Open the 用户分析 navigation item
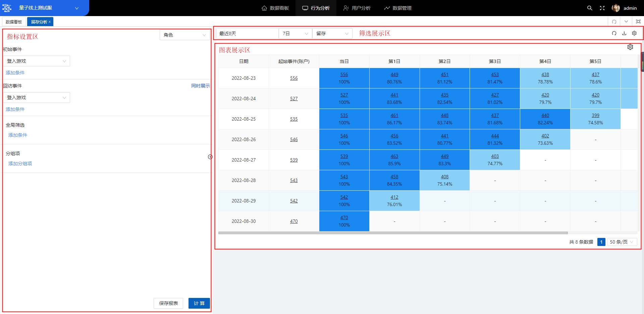 tap(357, 8)
